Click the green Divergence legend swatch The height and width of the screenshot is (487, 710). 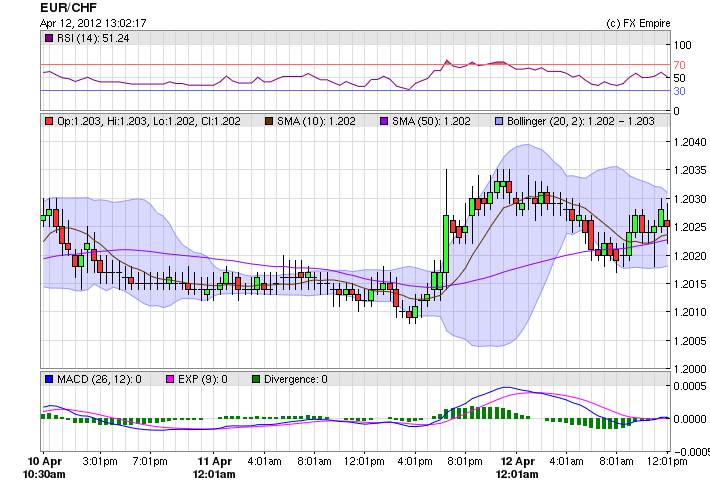256,379
